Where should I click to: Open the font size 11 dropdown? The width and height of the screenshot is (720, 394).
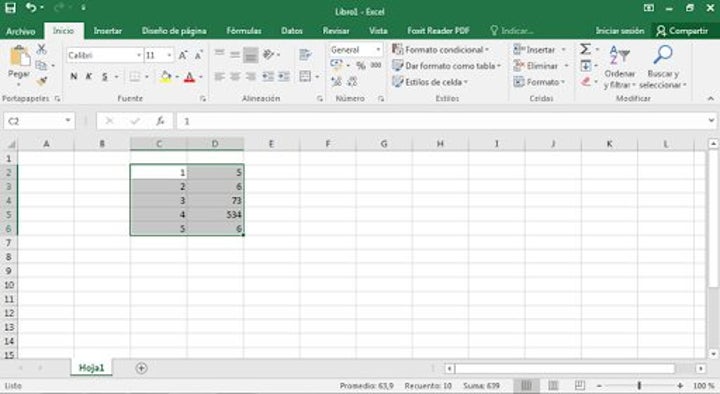169,56
